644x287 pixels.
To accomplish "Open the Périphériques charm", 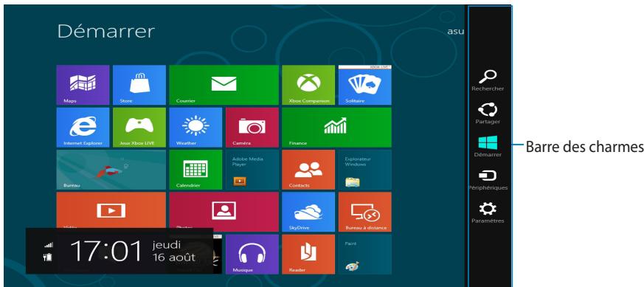I will [x=488, y=180].
